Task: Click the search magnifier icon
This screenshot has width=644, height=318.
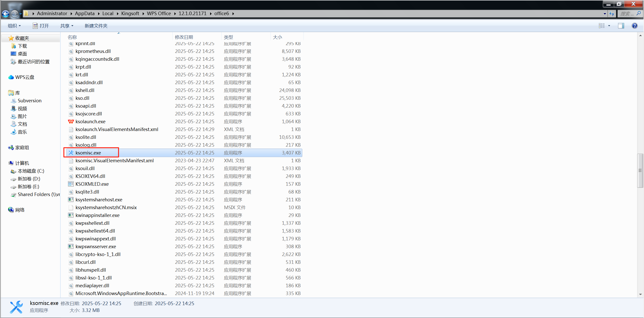Action: (x=639, y=13)
